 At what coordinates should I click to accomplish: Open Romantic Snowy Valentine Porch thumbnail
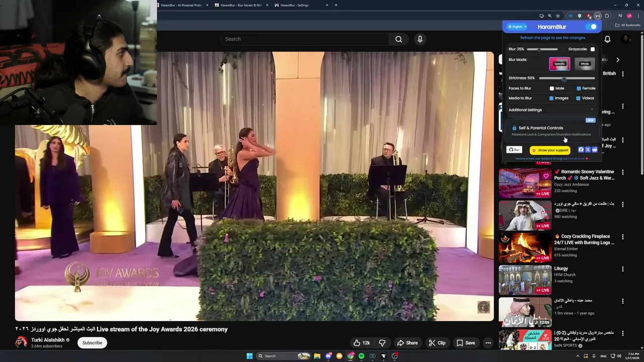click(x=525, y=183)
